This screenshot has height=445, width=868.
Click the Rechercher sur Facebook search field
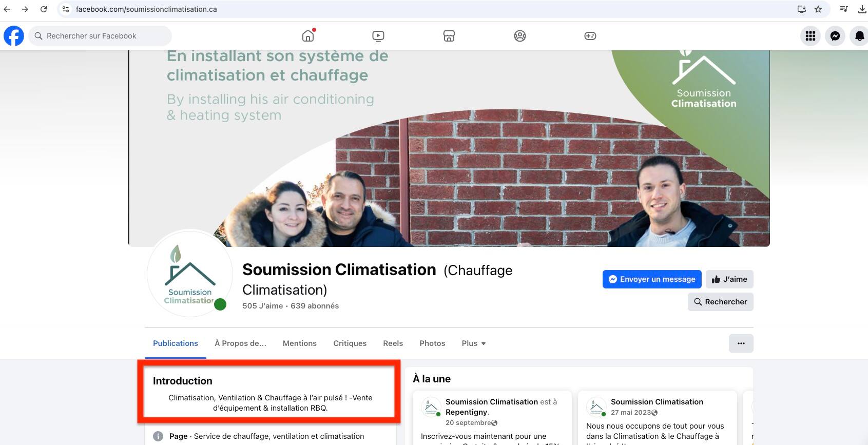(x=100, y=36)
